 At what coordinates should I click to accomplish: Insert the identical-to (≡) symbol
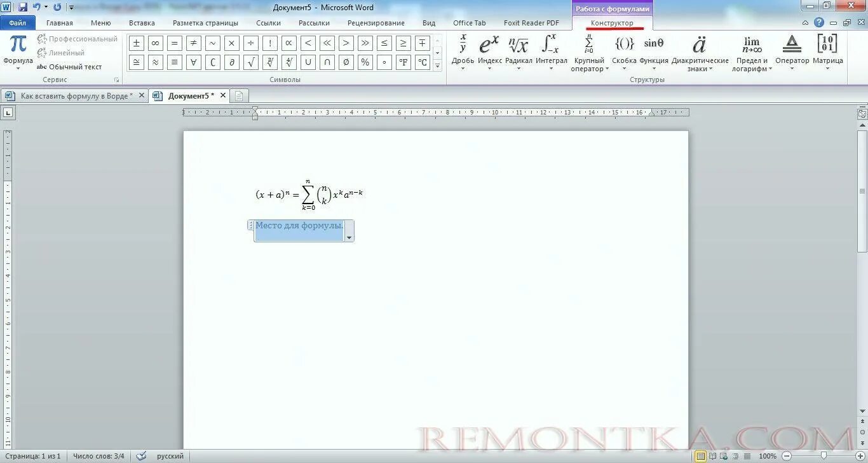click(x=174, y=62)
